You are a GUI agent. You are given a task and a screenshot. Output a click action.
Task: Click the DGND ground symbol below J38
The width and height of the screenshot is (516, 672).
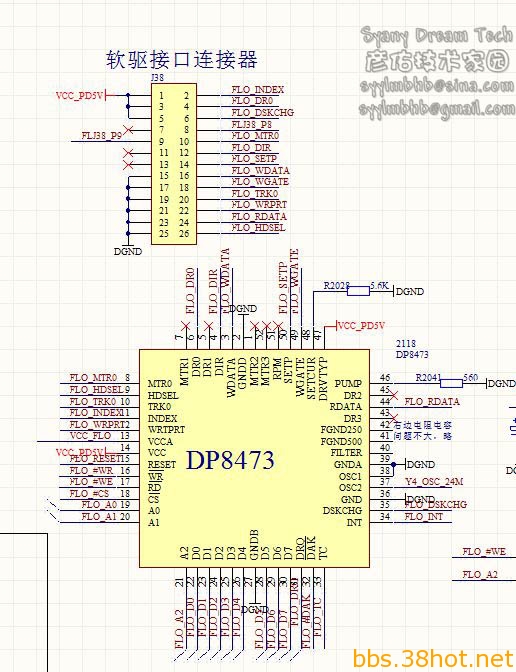pos(128,250)
